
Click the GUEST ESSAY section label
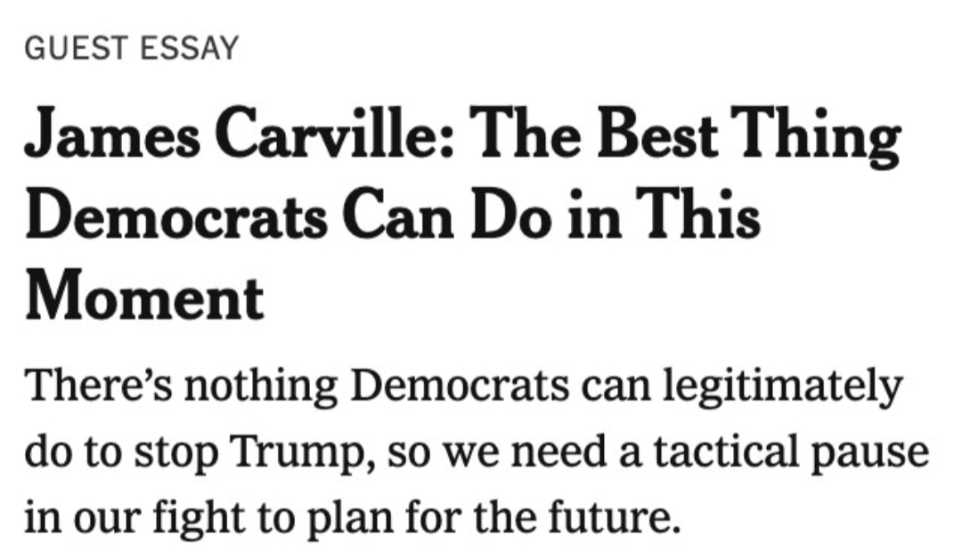(x=133, y=48)
